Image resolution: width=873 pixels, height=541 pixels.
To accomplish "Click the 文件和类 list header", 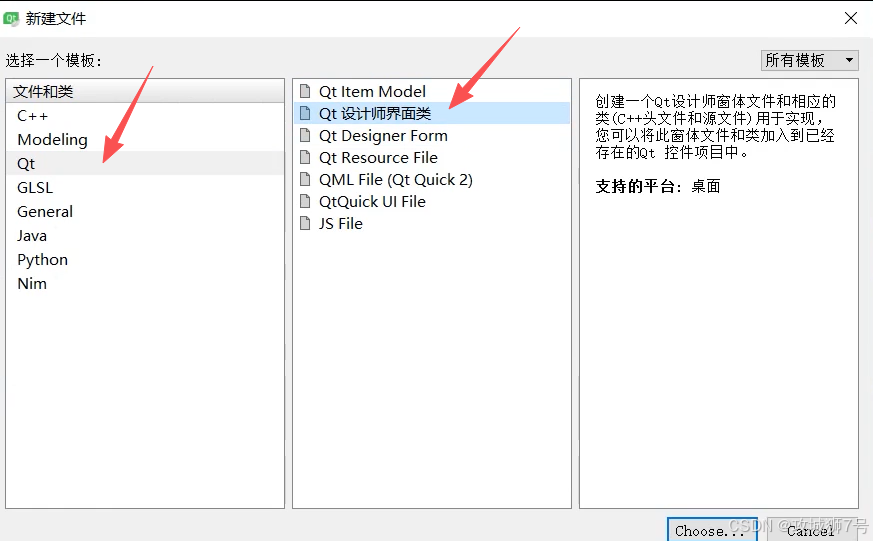I will pyautogui.click(x=145, y=91).
